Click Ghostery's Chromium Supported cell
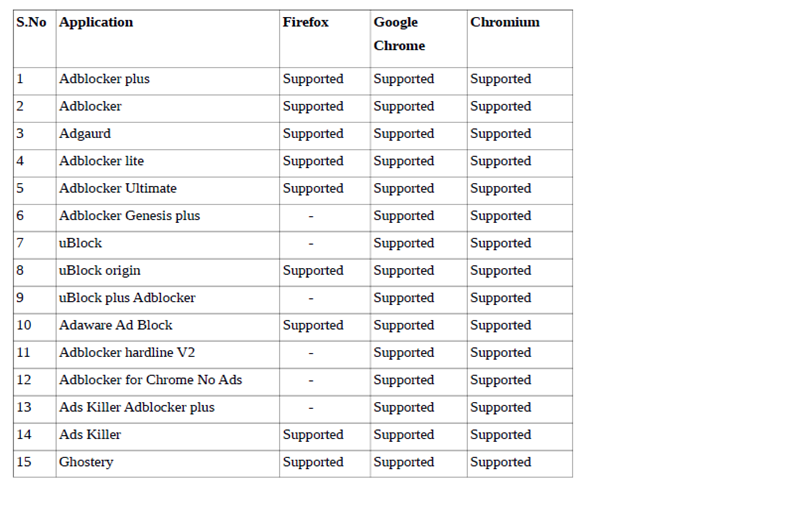This screenshot has width=800, height=532. pyautogui.click(x=500, y=462)
